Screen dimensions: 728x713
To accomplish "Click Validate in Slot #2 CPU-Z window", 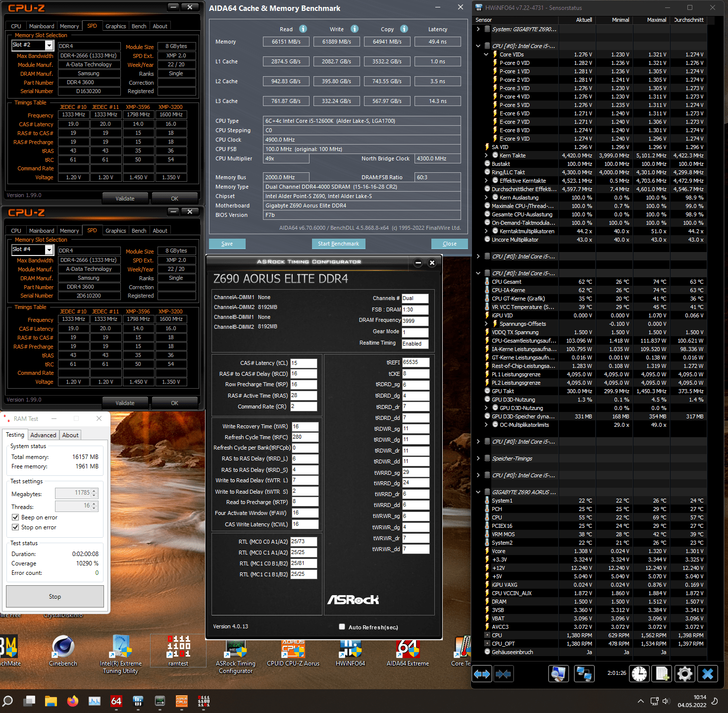I will pos(125,199).
